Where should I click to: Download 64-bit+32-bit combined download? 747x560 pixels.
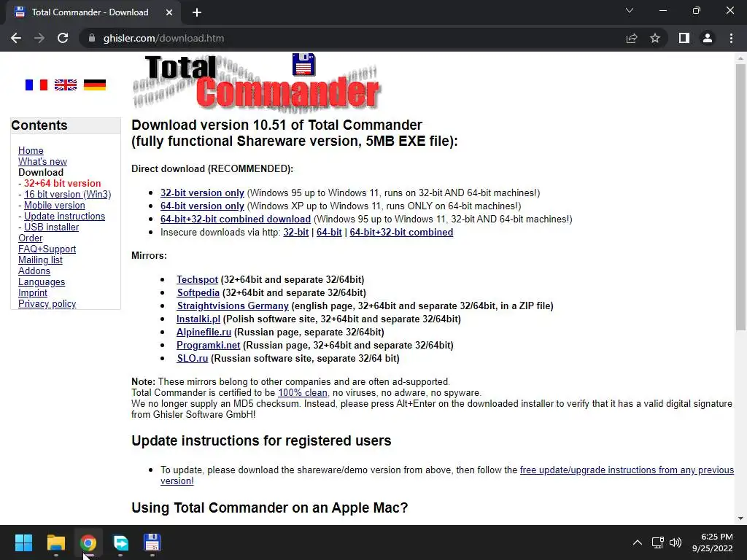coord(236,219)
